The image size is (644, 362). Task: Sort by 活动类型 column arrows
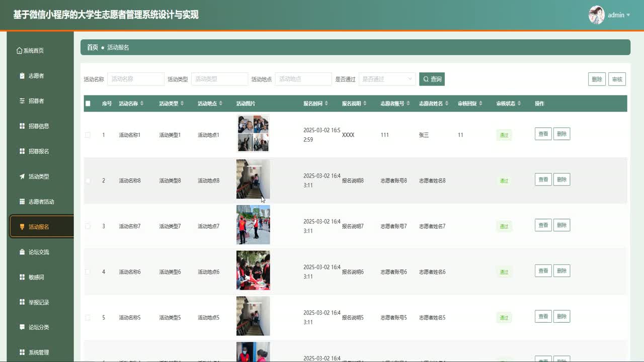[182, 104]
